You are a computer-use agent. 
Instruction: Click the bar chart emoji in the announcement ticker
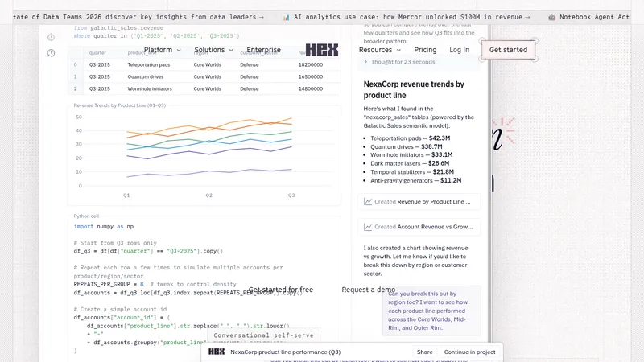point(287,17)
